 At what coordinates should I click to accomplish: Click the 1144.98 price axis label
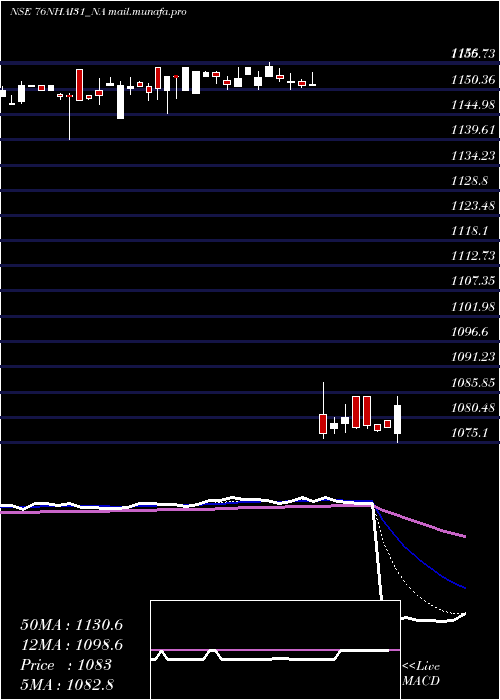tap(473, 105)
